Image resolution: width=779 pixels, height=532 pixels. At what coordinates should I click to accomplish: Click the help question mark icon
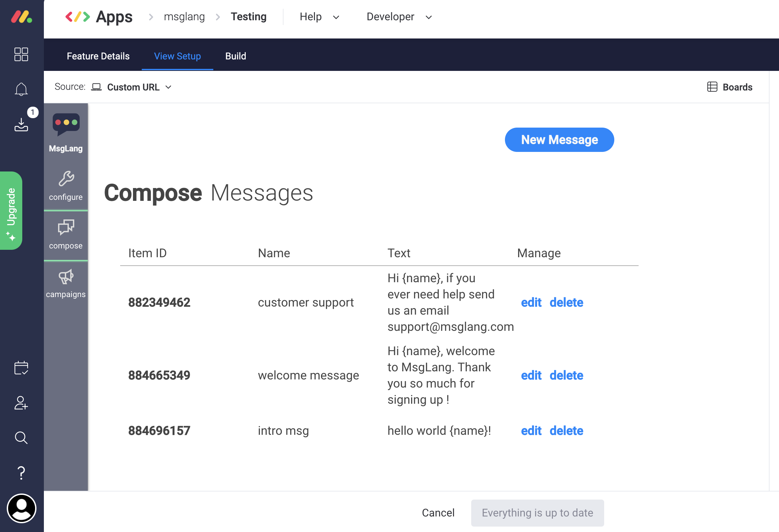coord(21,473)
